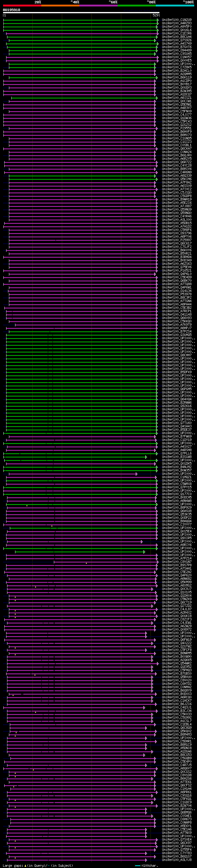Open hit UniRef100_A4RZ93
Viewport: 197px width, 868px height.
[x=177, y=23]
